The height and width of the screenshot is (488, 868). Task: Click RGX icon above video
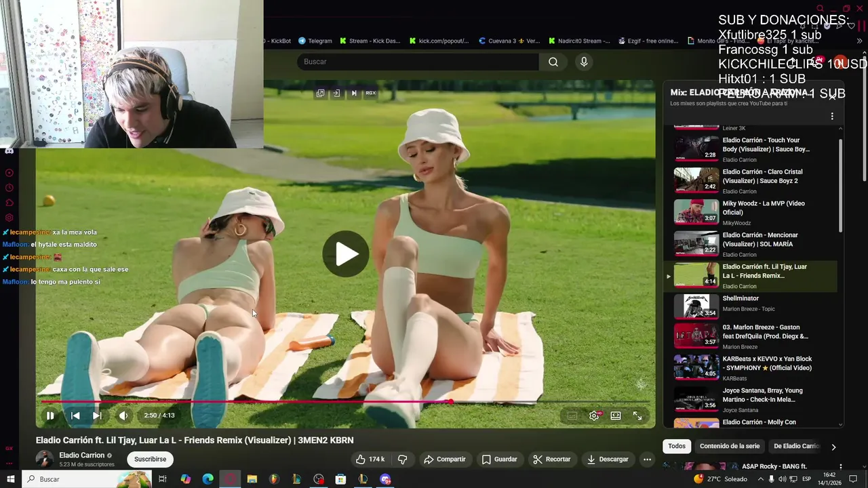pyautogui.click(x=371, y=93)
